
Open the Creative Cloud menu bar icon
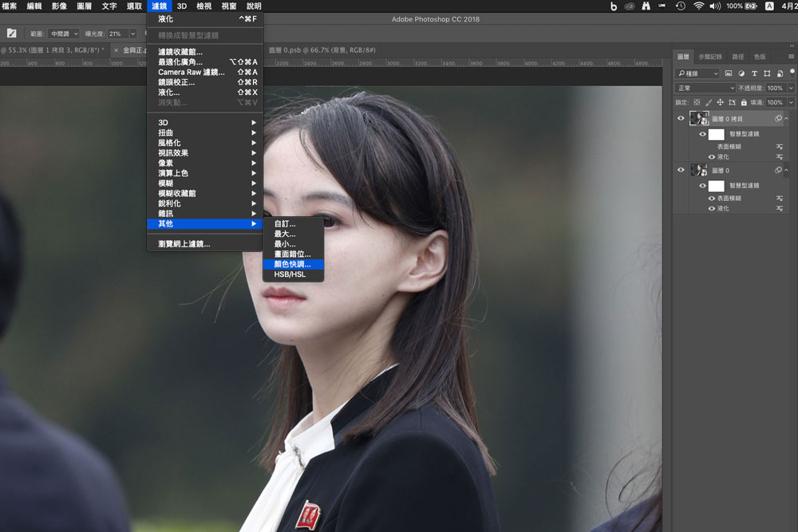[630, 6]
